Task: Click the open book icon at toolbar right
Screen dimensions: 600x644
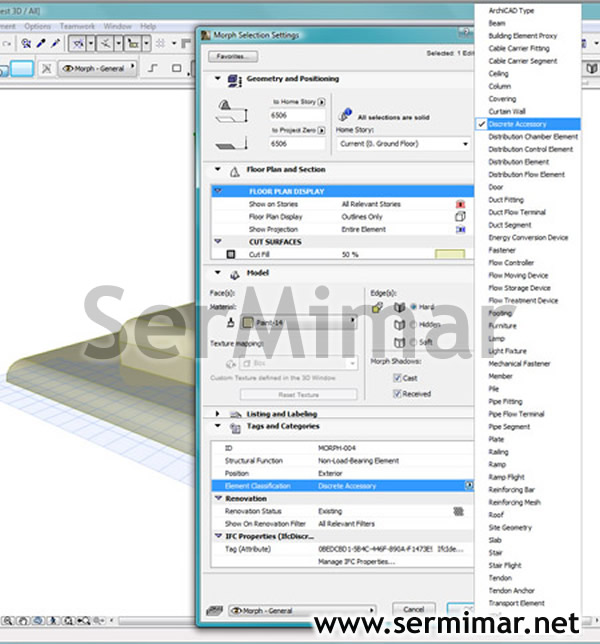Action: tap(592, 68)
